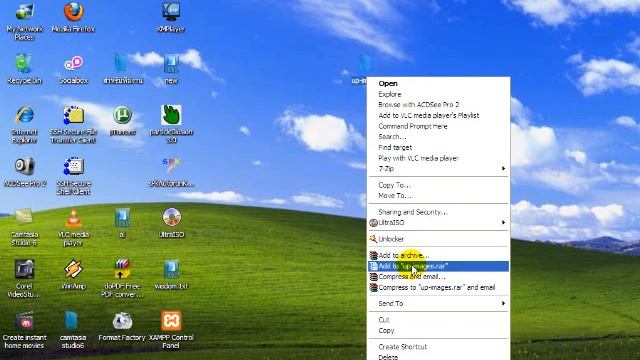Choose Command Prompt Here
The height and width of the screenshot is (360, 640).
click(x=439, y=126)
